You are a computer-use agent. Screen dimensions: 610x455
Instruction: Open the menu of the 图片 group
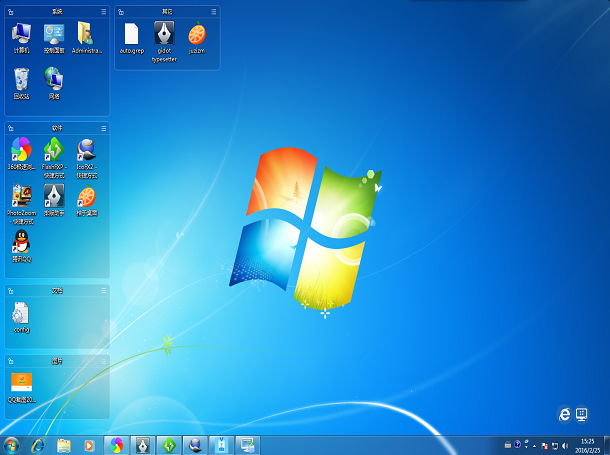point(103,361)
